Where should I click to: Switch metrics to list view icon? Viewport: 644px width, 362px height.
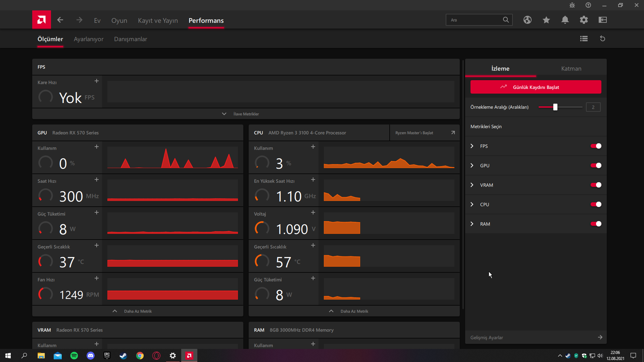click(584, 39)
